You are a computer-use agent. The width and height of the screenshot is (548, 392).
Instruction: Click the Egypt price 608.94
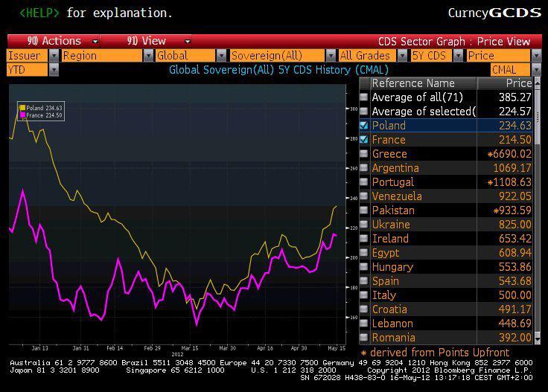click(514, 253)
